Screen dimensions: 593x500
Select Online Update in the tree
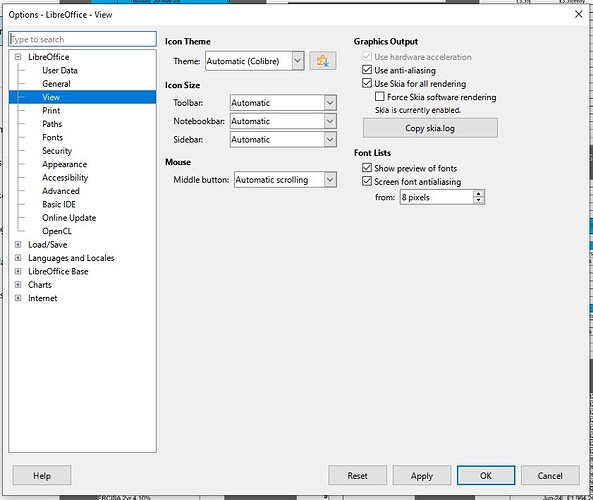pyautogui.click(x=69, y=218)
